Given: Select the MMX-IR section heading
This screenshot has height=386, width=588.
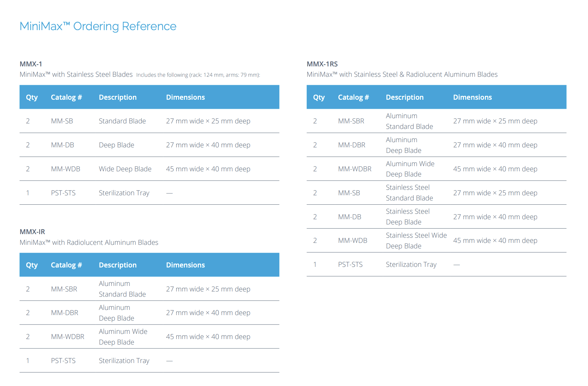Looking at the screenshot, I should [x=32, y=232].
